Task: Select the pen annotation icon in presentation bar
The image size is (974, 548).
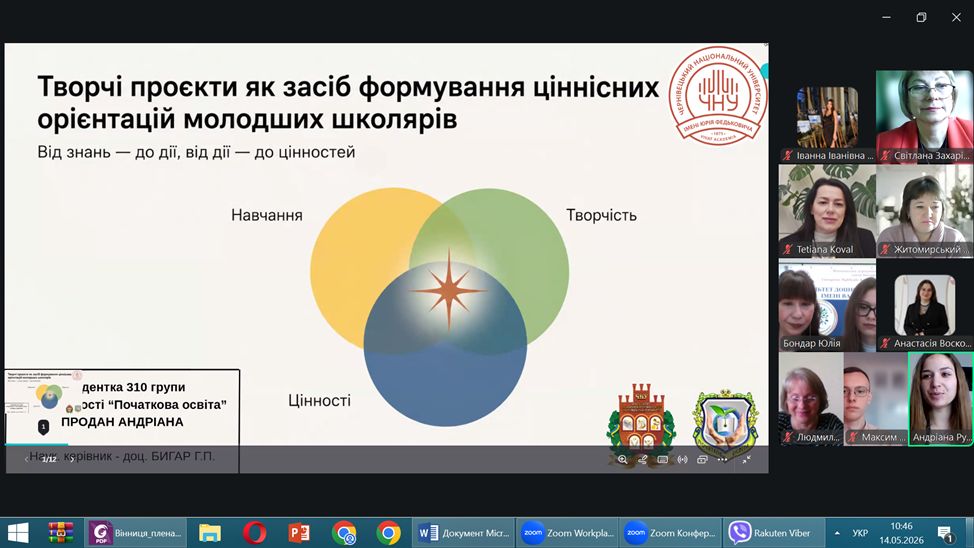Action: coord(643,460)
